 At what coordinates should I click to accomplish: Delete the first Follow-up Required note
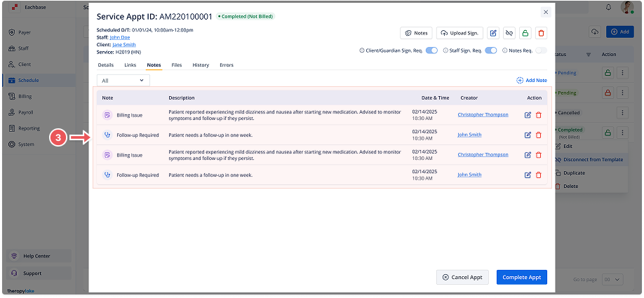[x=539, y=135]
